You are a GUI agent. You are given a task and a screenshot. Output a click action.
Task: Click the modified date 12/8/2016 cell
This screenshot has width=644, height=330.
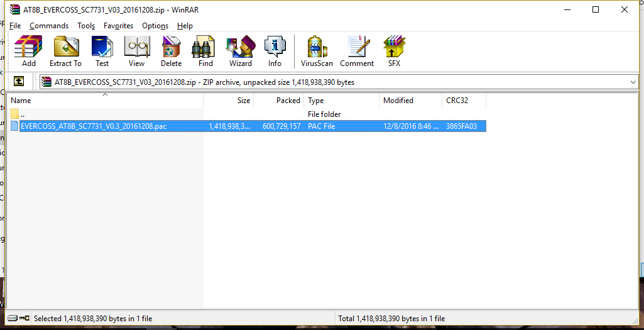tap(411, 126)
